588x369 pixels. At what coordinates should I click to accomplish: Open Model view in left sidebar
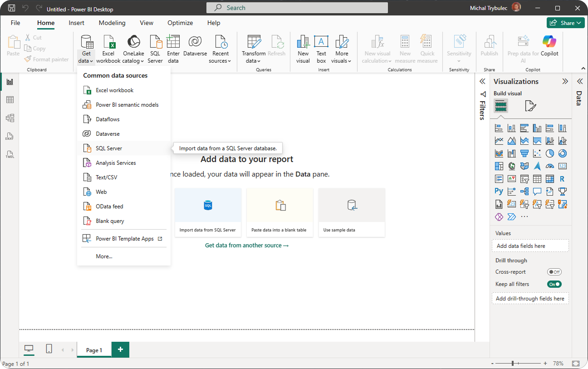coord(10,118)
